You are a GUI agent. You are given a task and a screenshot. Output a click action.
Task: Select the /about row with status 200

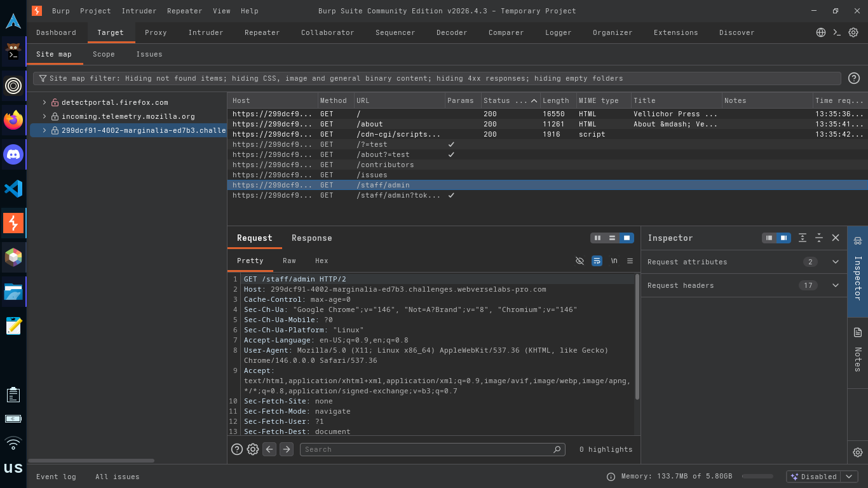click(x=548, y=124)
